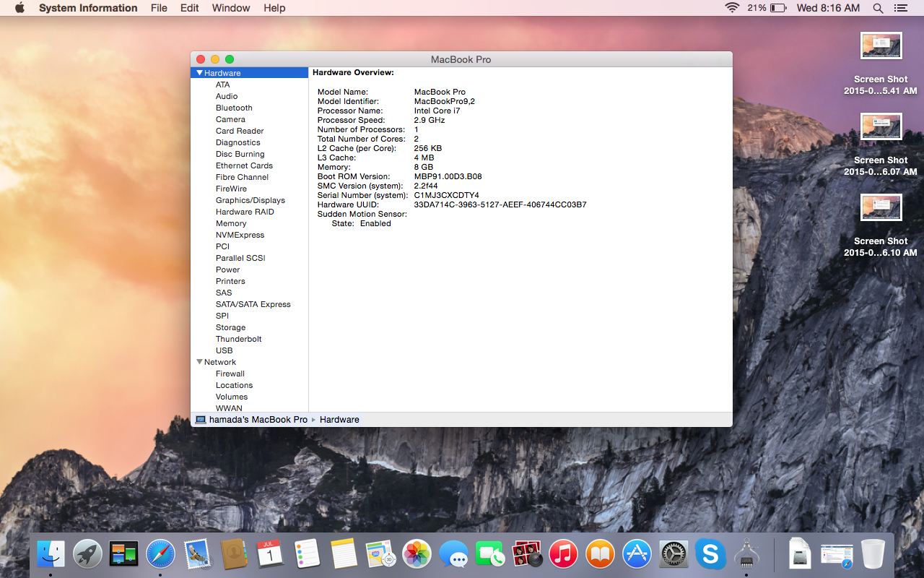Open Finder from the Dock
Screen dimensions: 924x578
[51, 554]
